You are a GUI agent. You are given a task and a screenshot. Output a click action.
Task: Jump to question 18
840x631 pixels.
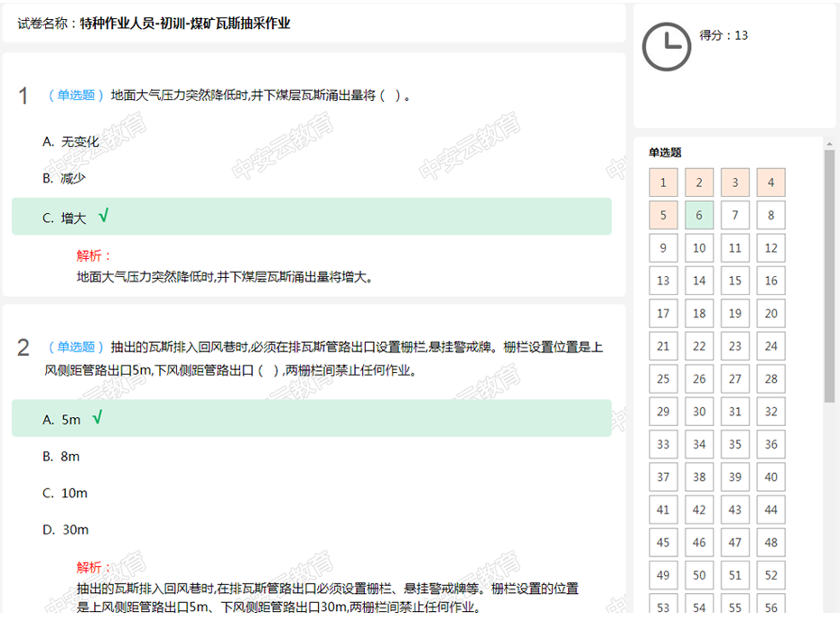pos(699,313)
